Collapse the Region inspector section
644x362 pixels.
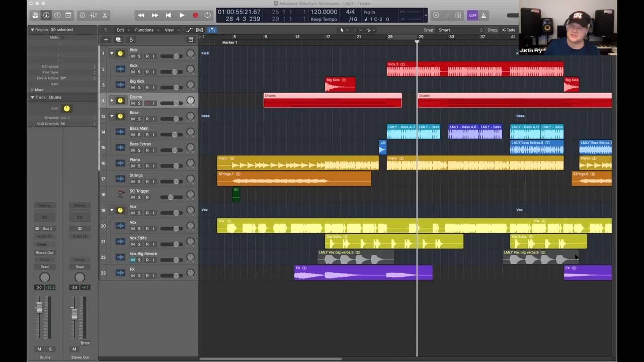pyautogui.click(x=32, y=30)
